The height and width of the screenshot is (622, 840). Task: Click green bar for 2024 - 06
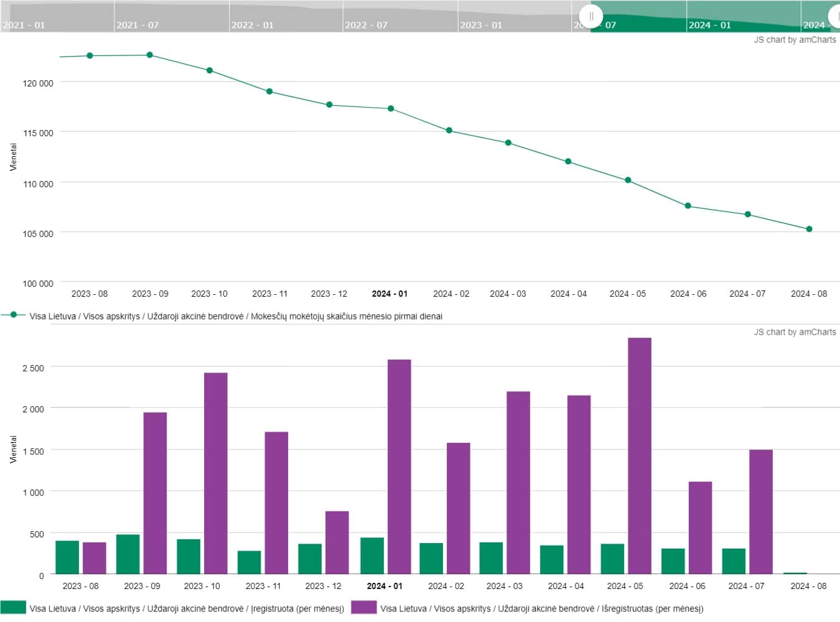pyautogui.click(x=673, y=561)
